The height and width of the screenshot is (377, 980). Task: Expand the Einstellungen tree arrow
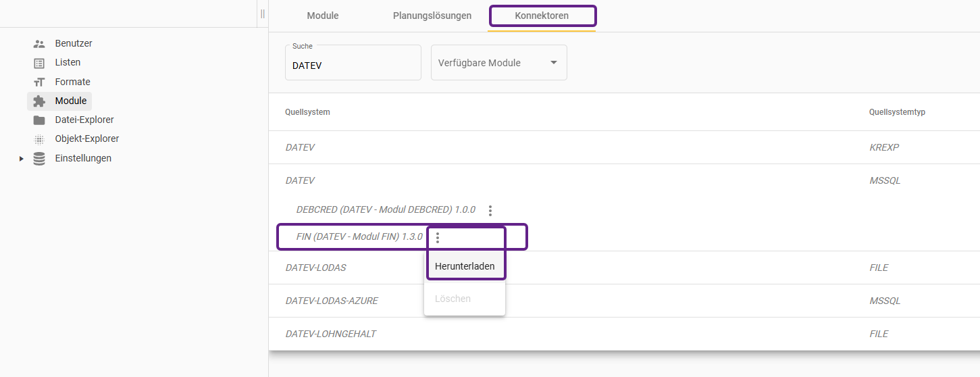22,159
